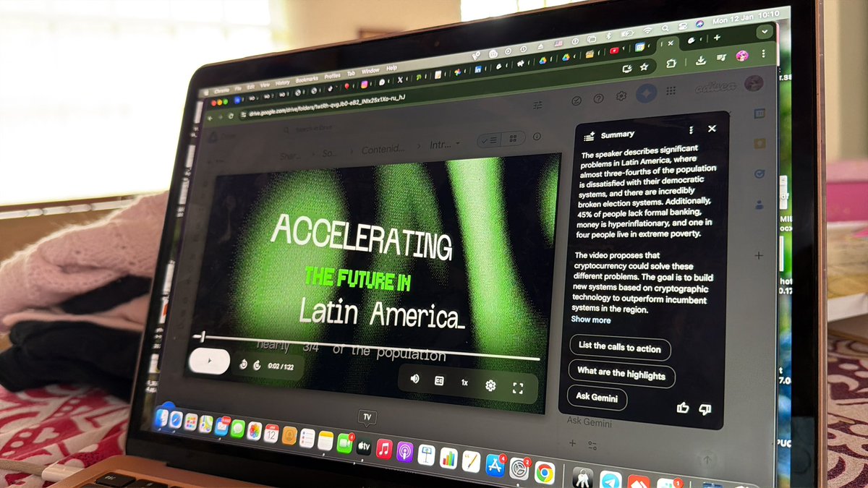This screenshot has height=488, width=868.
Task: Switch to the YouTube tab
Action: click(614, 50)
